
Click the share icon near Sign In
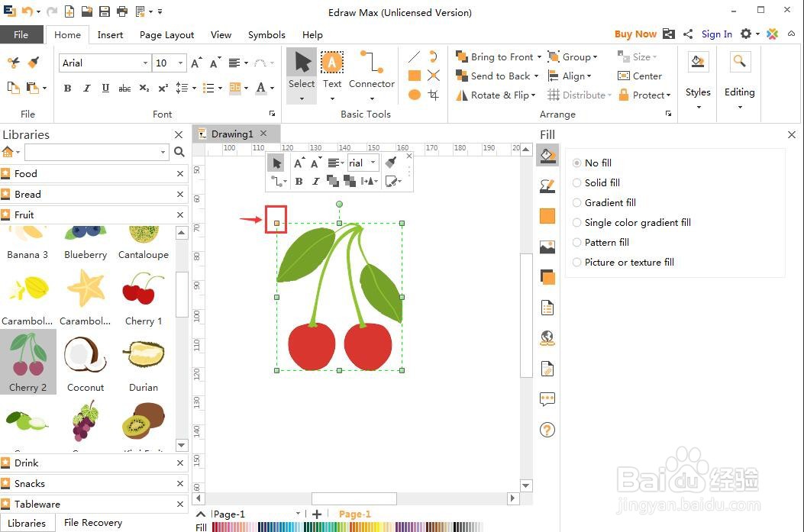click(x=688, y=34)
